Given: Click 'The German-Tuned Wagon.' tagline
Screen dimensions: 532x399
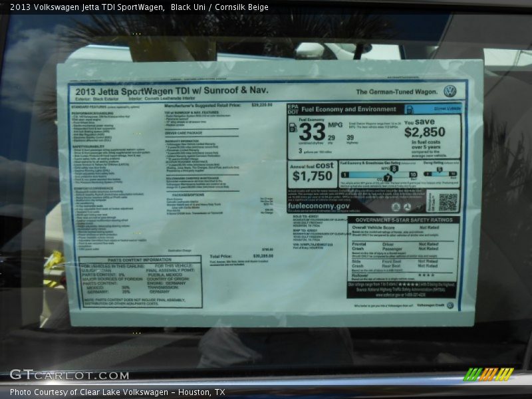Looking at the screenshot, I should [396, 92].
